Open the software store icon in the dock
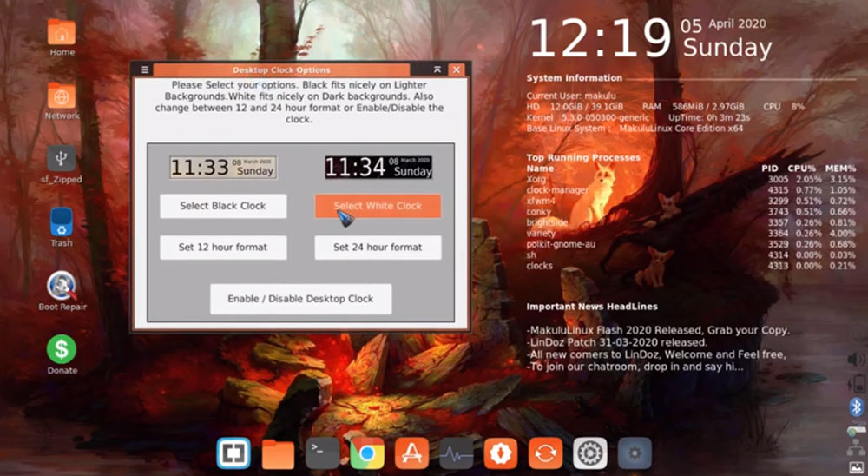This screenshot has height=476, width=868. (411, 453)
